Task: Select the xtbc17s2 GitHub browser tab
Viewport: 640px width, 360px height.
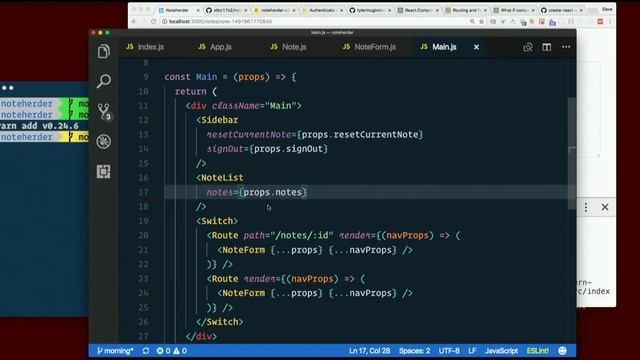Action: 227,10
